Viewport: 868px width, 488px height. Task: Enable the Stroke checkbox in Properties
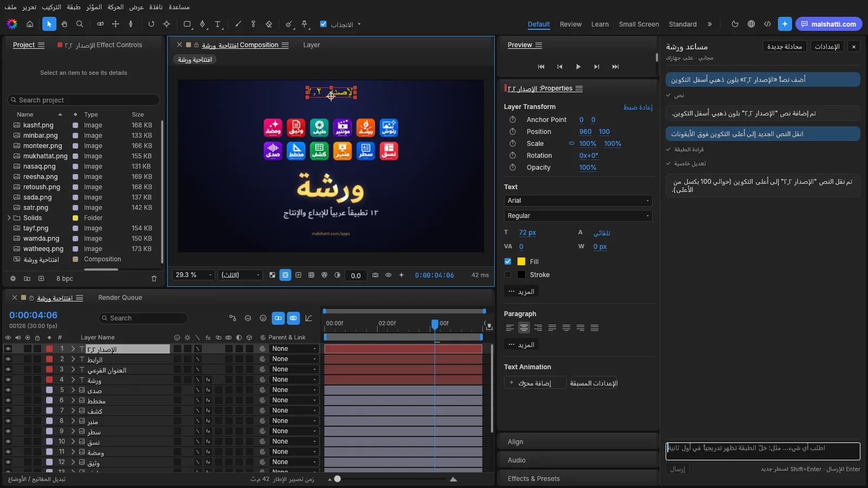coord(508,274)
